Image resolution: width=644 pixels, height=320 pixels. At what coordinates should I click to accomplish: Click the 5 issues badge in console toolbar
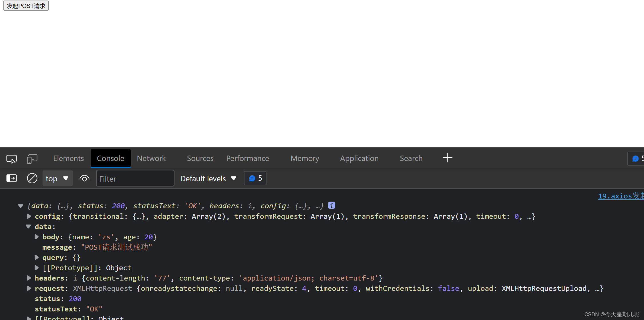pos(255,178)
